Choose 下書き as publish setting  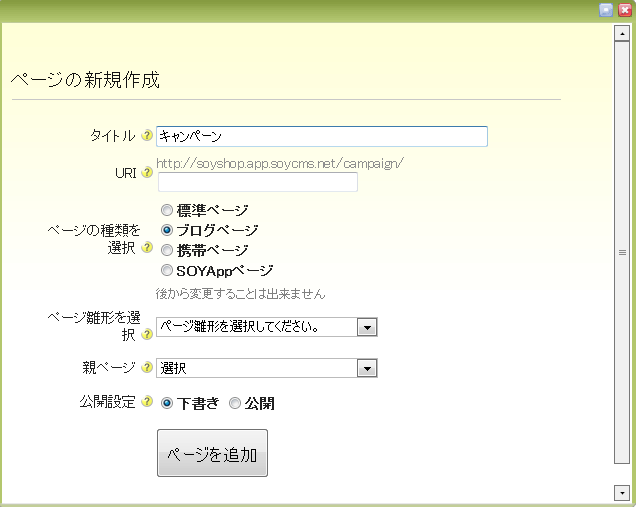(167, 403)
